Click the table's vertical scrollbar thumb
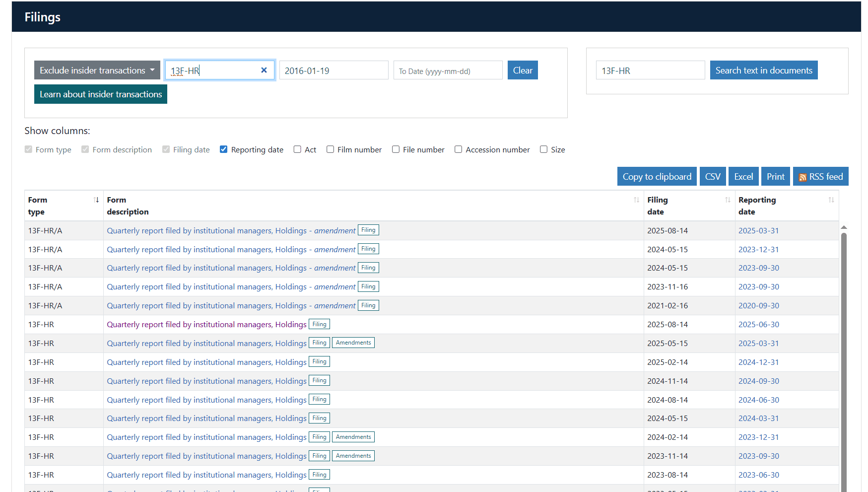Screen dimensions: 868x492 click(x=844, y=362)
